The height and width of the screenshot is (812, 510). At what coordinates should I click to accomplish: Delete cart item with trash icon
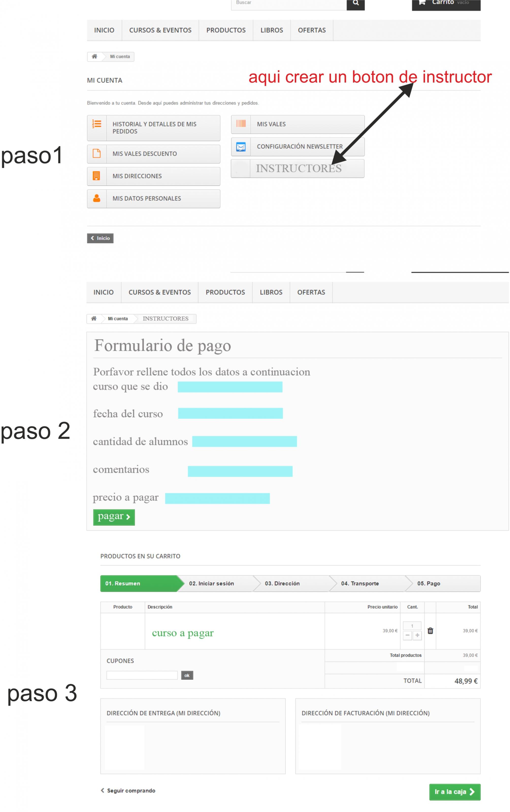point(430,630)
